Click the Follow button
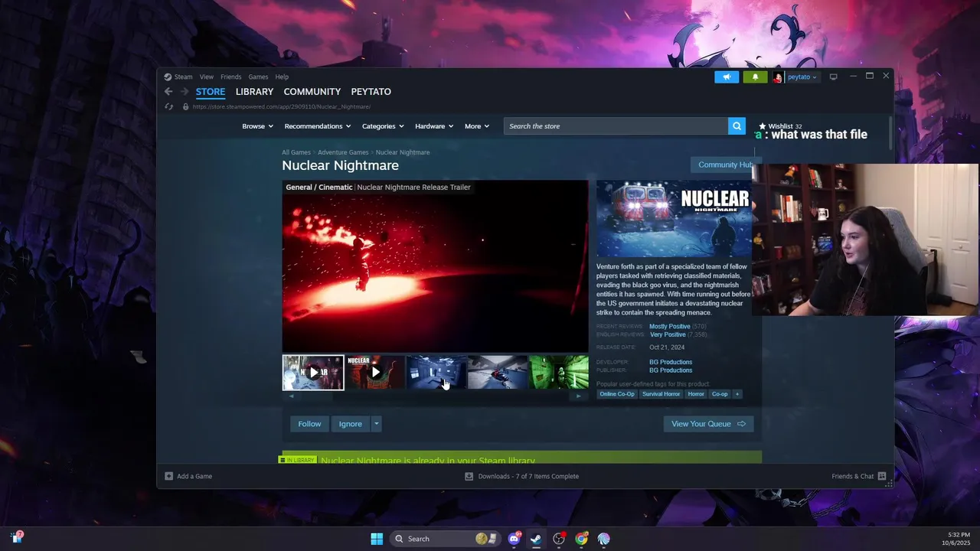This screenshot has height=551, width=980. 309,424
